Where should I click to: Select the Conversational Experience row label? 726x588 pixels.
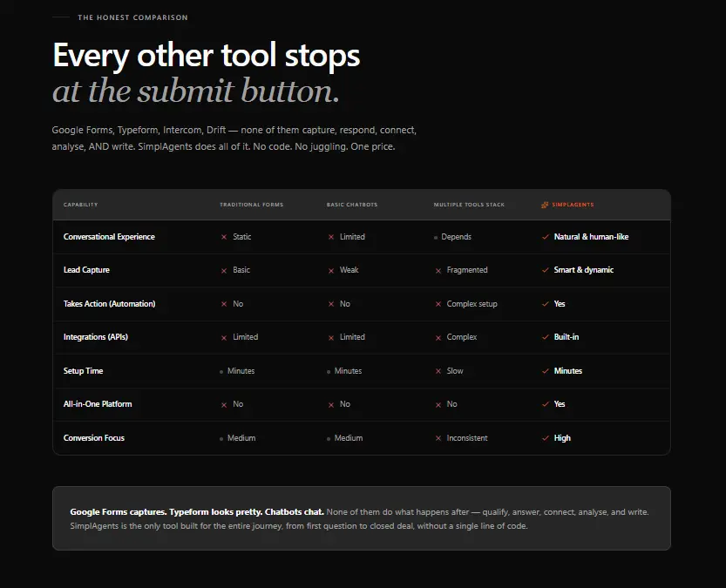109,236
